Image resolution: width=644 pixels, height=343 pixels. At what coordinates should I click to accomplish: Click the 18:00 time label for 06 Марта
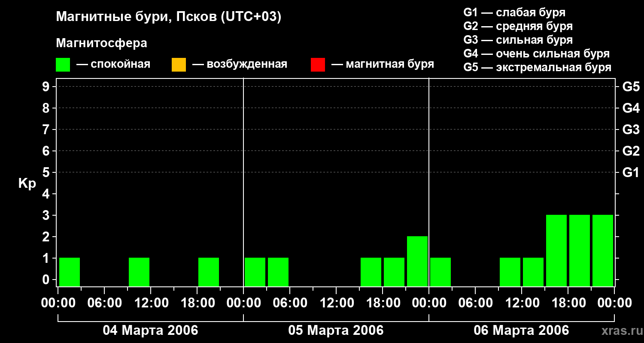pos(568,303)
